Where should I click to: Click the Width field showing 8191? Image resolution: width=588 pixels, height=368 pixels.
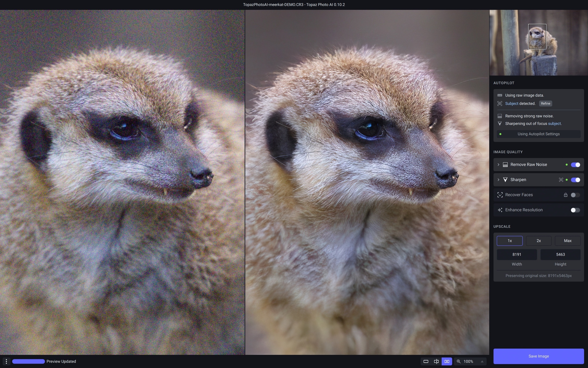click(516, 254)
